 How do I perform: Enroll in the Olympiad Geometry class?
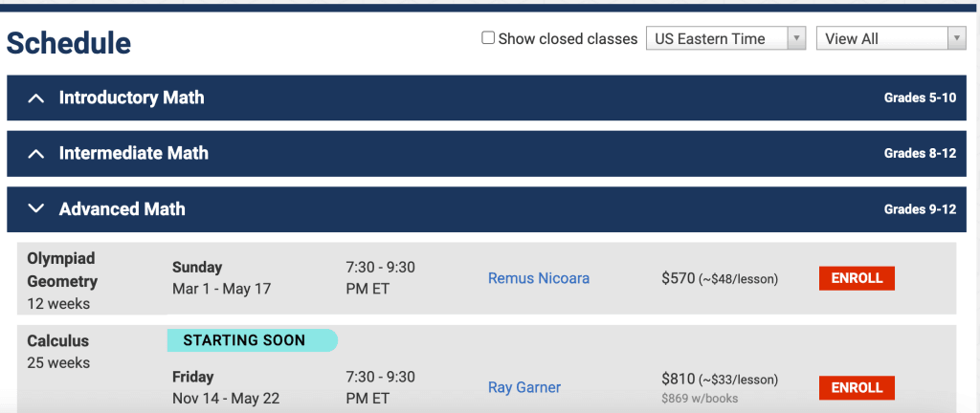[857, 278]
